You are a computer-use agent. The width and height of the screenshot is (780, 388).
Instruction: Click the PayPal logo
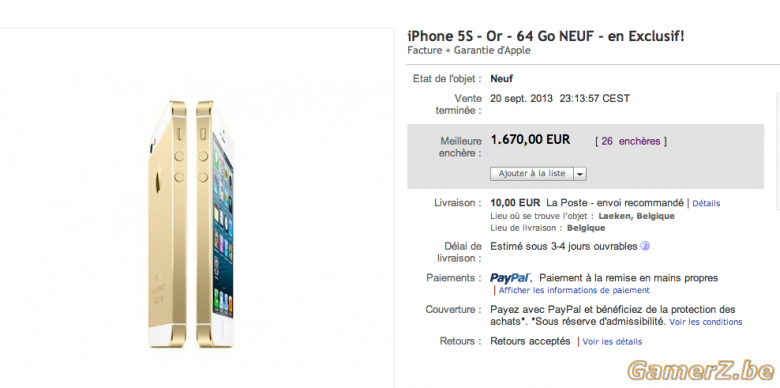(510, 278)
